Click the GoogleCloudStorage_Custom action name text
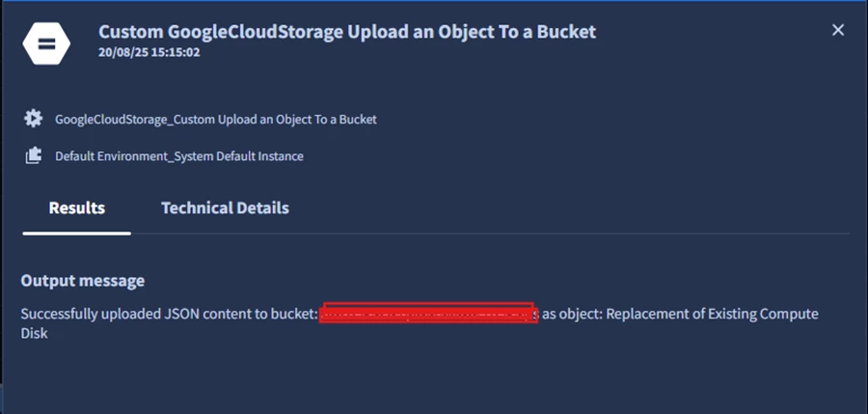868x414 pixels. [x=216, y=119]
